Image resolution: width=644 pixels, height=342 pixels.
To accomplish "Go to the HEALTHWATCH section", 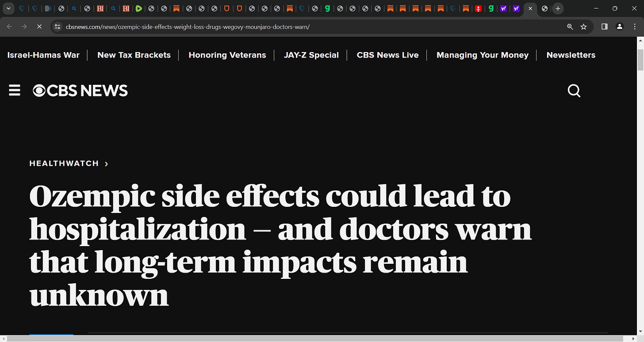I will 64,163.
